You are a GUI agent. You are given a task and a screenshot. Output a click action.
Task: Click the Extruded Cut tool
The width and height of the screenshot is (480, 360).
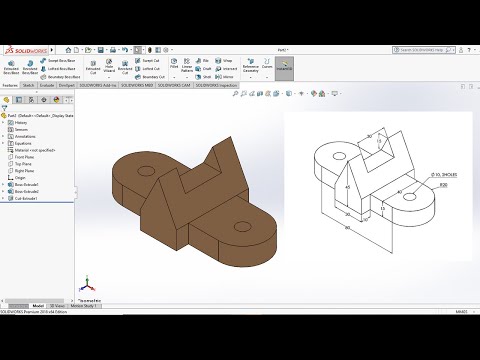click(93, 67)
